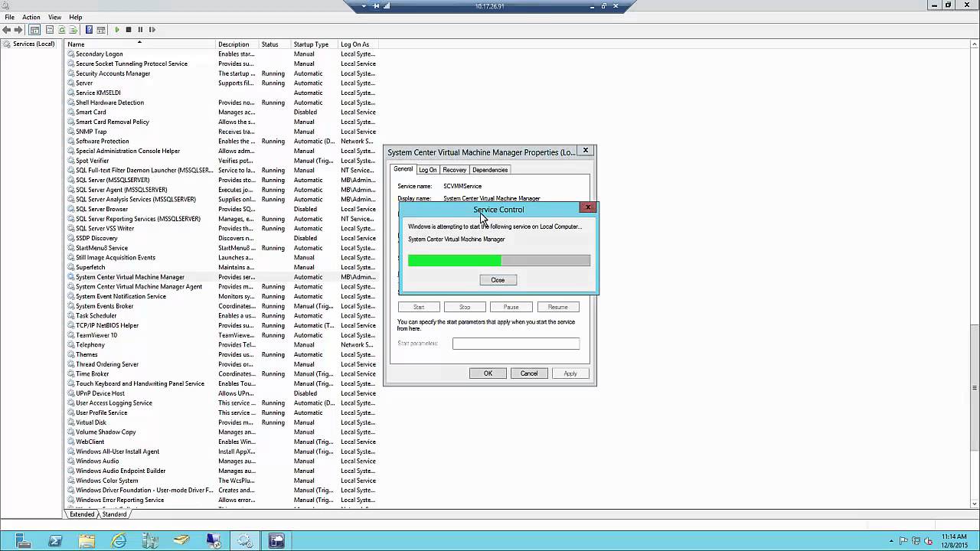This screenshot has width=980, height=551.
Task: Select the General tab in Properties
Action: 403,169
